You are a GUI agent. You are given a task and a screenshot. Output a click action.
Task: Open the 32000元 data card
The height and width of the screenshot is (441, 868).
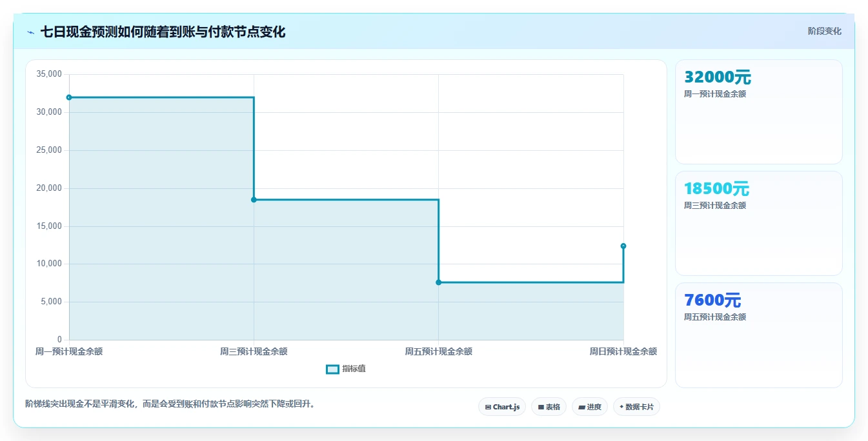(758, 112)
